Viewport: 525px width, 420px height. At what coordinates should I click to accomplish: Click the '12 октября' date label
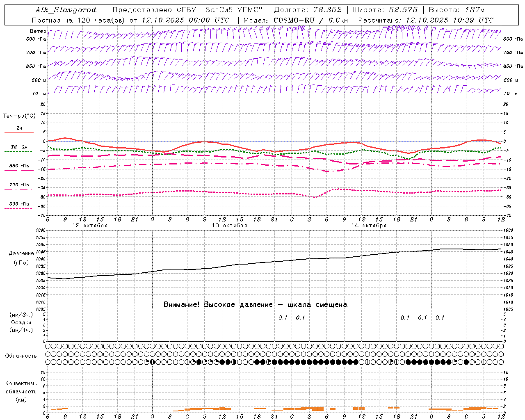coord(90,225)
